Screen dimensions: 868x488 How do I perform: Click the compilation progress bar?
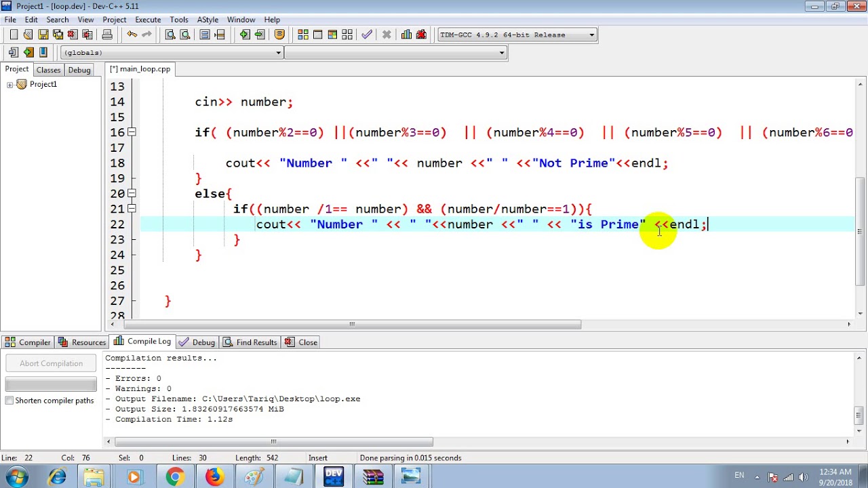click(51, 384)
